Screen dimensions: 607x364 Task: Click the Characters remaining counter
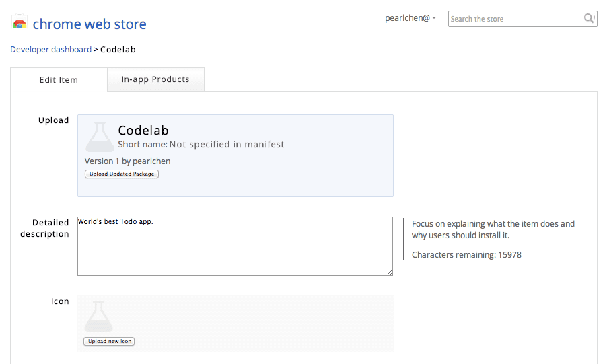[x=466, y=255]
